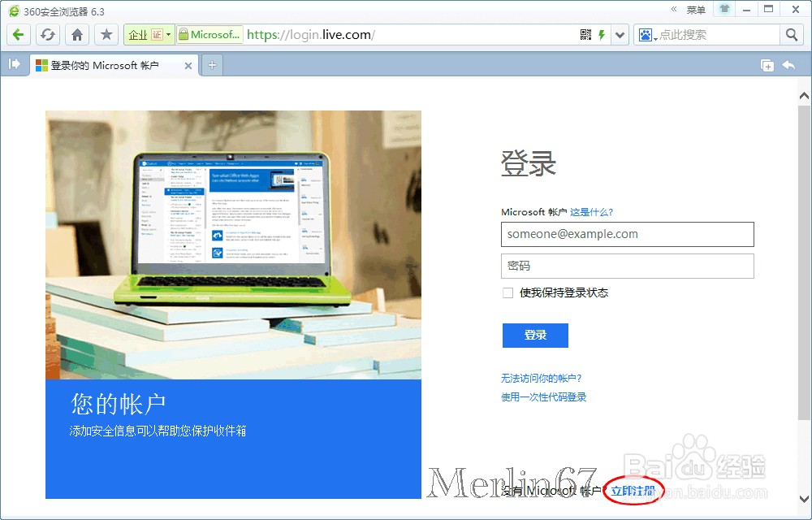Viewport: 812px width, 520px height.
Task: Choose search engine via Baidu paw icon
Action: 647,35
